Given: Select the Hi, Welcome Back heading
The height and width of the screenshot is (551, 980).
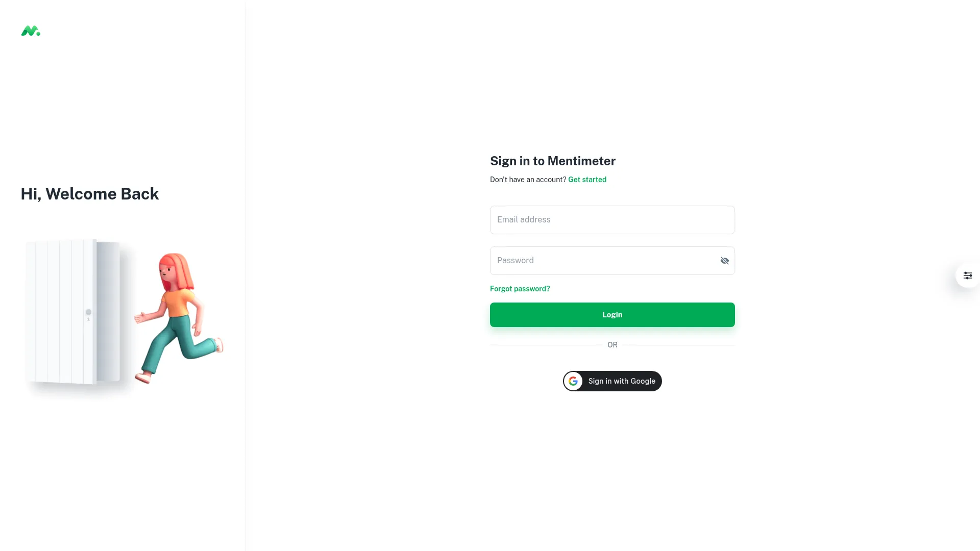Looking at the screenshot, I should click(90, 194).
